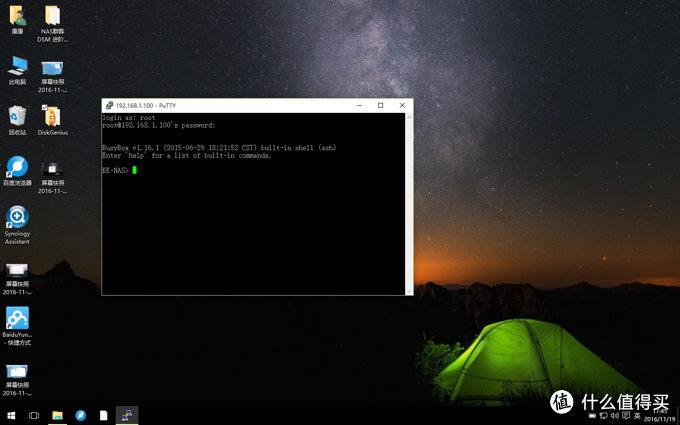Screen dimensions: 680x425
Task: Open File Explorer from the taskbar
Action: coord(57,415)
